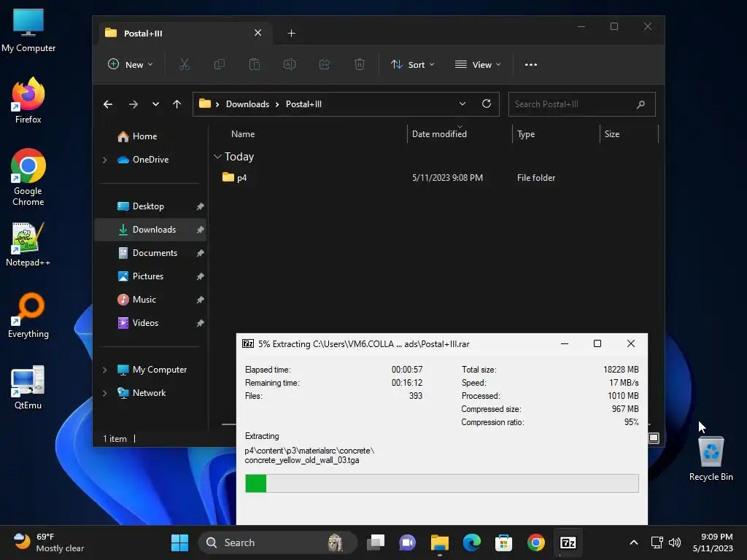Click the search magnifier in Explorer
The image size is (747, 560).
(x=640, y=104)
